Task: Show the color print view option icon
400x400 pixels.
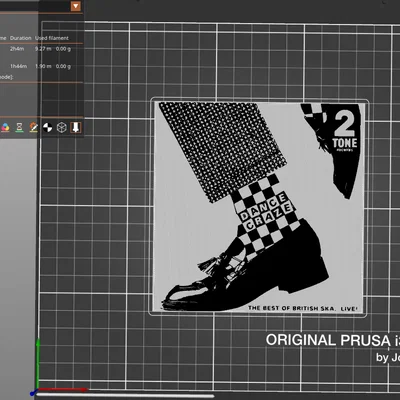Action: pyautogui.click(x=5, y=127)
